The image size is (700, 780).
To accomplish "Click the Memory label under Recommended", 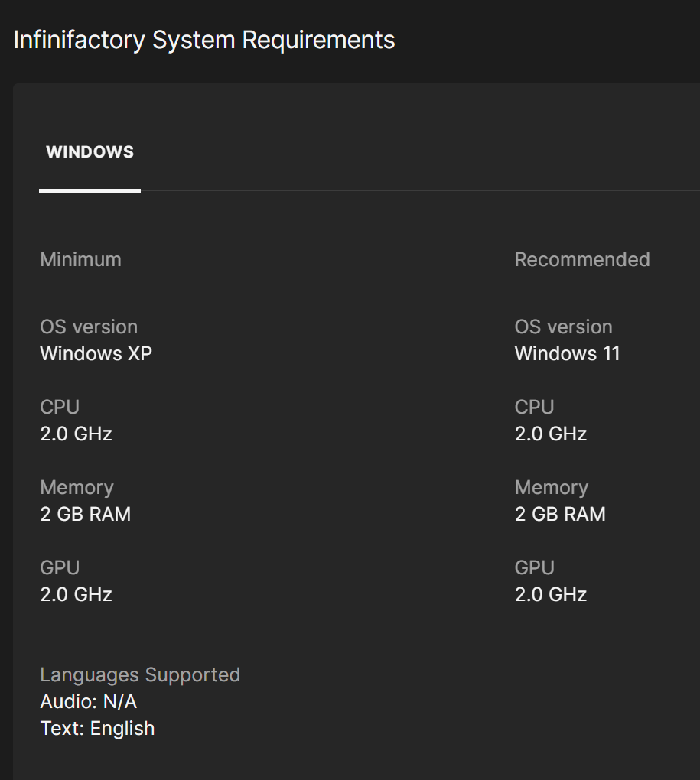I will [551, 488].
